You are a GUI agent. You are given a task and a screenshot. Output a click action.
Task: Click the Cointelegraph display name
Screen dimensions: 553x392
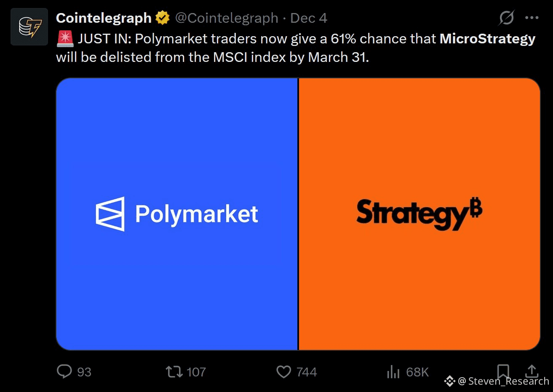point(104,18)
